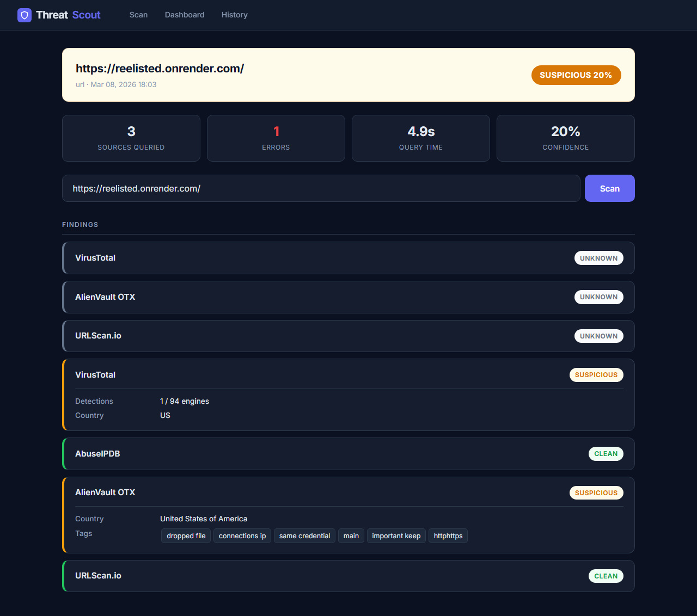Click the SUSPICIOUS 20% badge
Image resolution: width=697 pixels, height=616 pixels.
[x=576, y=75]
